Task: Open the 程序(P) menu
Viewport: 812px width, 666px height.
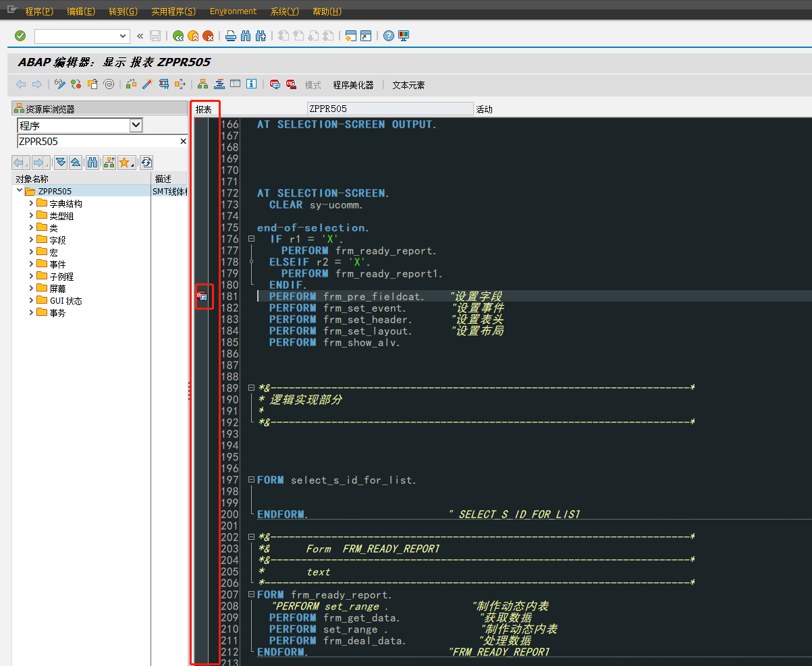Action: [x=39, y=11]
